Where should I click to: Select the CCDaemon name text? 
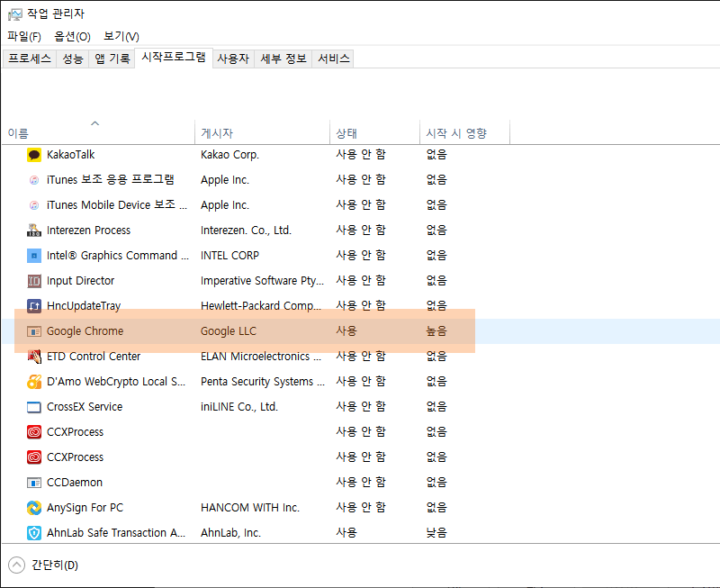pyautogui.click(x=75, y=483)
